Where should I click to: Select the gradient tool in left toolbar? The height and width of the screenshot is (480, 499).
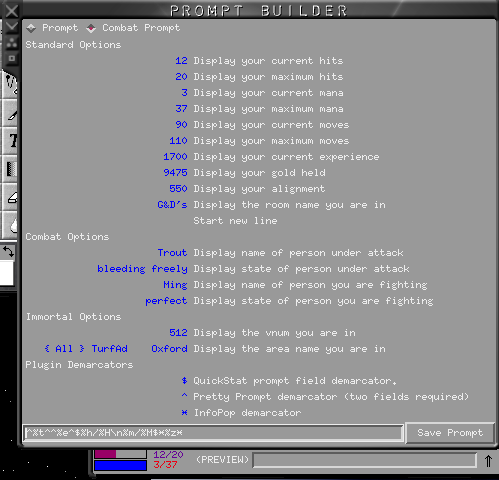pyautogui.click(x=11, y=169)
